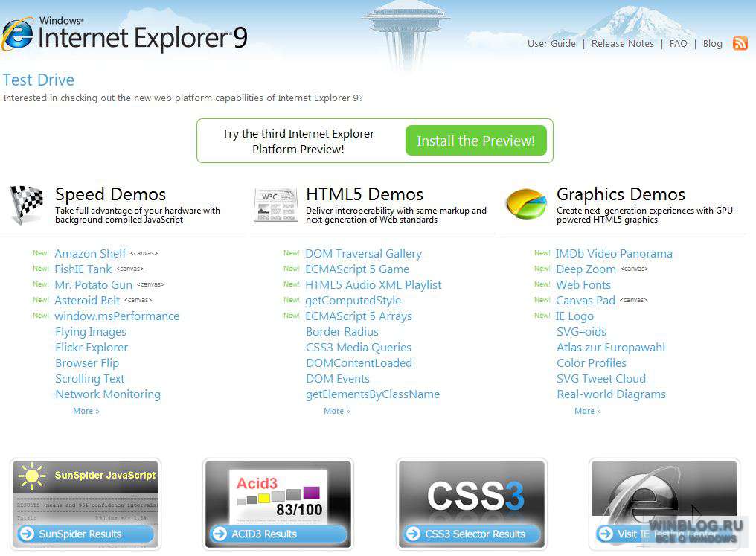Show more Speed Demos
The height and width of the screenshot is (556, 756).
(x=86, y=411)
